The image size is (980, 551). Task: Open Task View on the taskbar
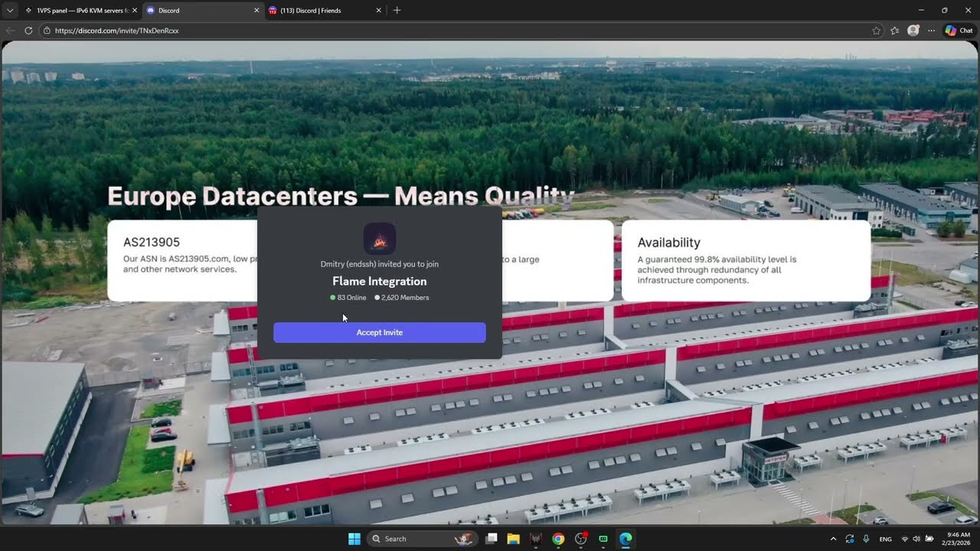(x=492, y=539)
